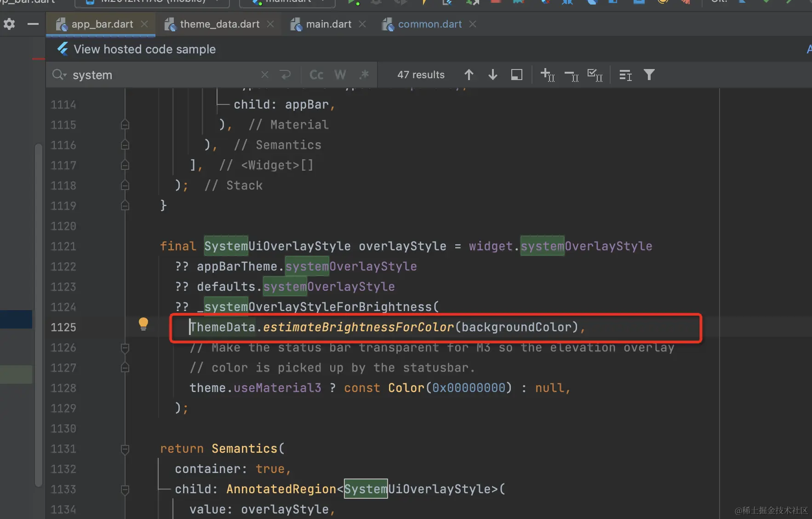Switch to the main.dart tab

(x=328, y=24)
